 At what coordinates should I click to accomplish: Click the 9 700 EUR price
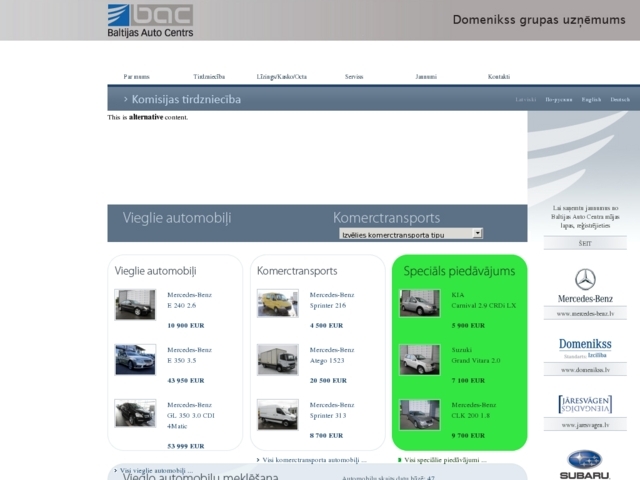pyautogui.click(x=468, y=436)
